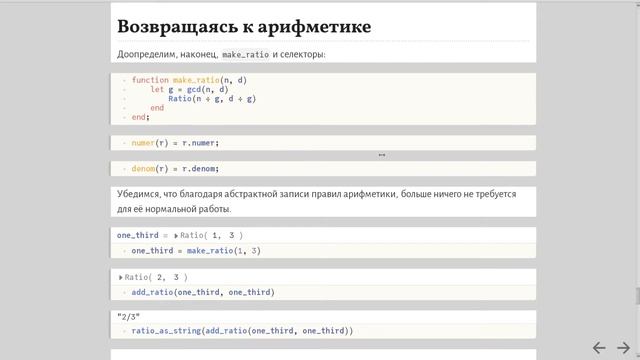Click the ratio_as_string(add_ratio(...)) code line
Viewport: 640px width, 360px height.
coord(242,331)
